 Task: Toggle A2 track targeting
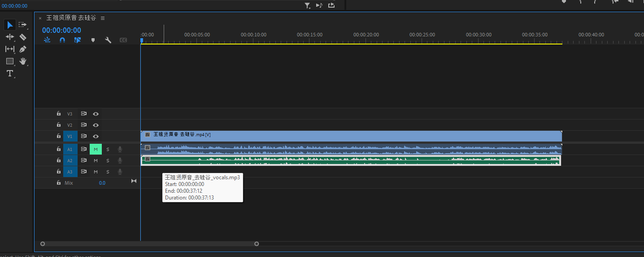tap(70, 160)
